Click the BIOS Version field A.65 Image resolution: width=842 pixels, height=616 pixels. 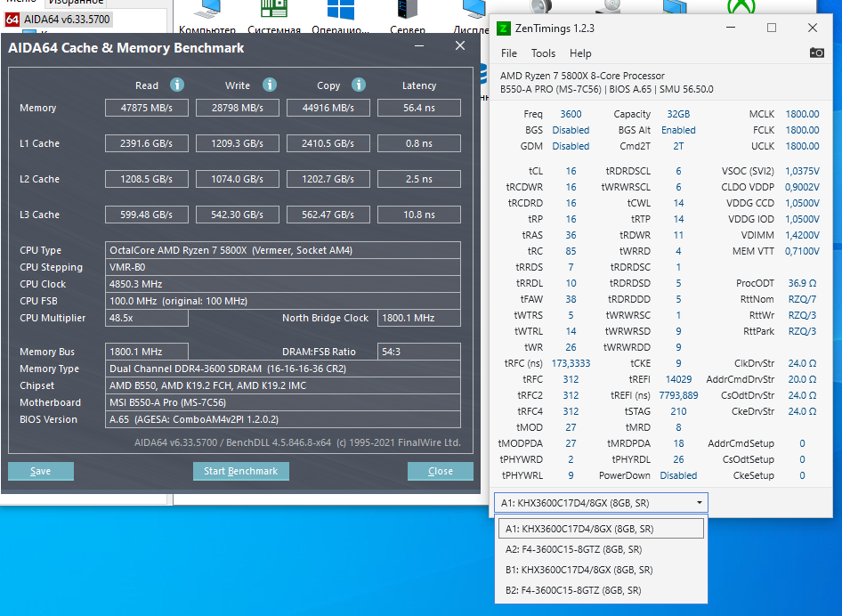click(283, 419)
